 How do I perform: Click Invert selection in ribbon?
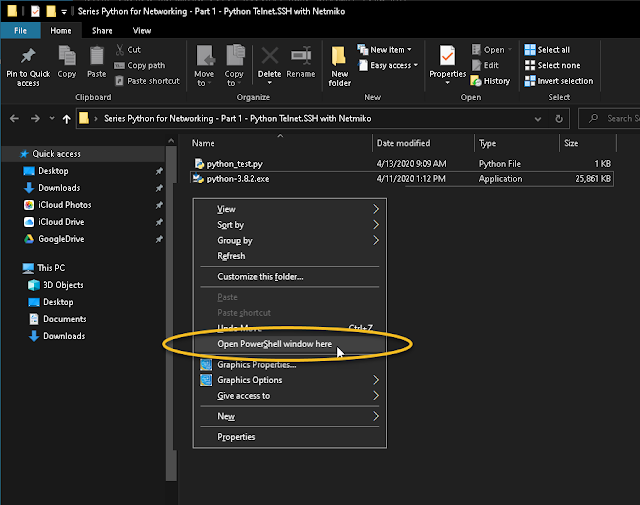click(x=559, y=81)
